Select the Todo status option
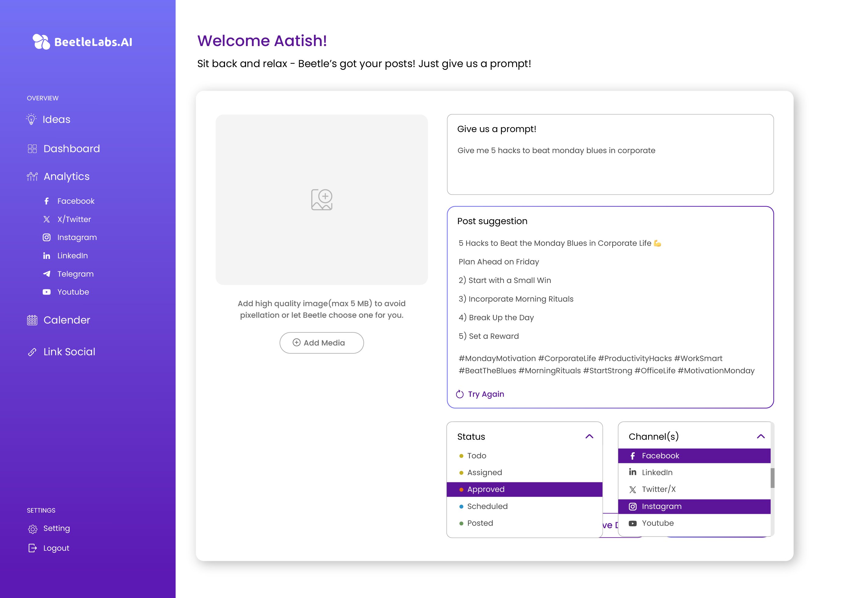The image size is (868, 598). [477, 456]
